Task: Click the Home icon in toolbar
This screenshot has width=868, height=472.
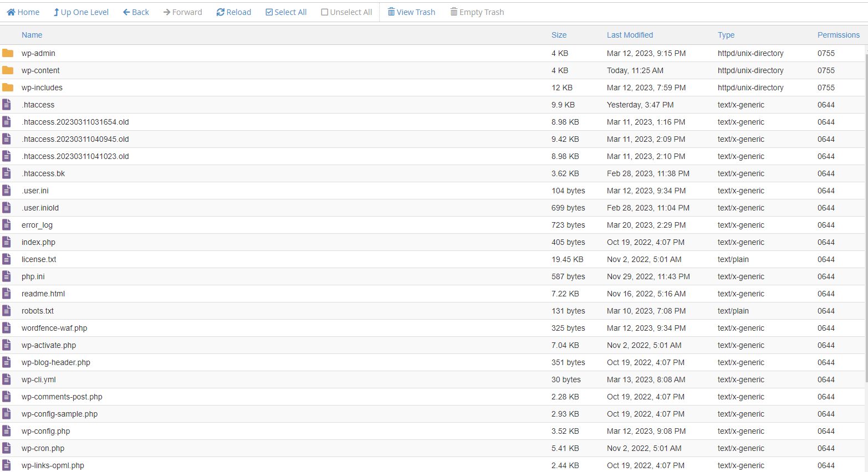Action: pyautogui.click(x=11, y=12)
